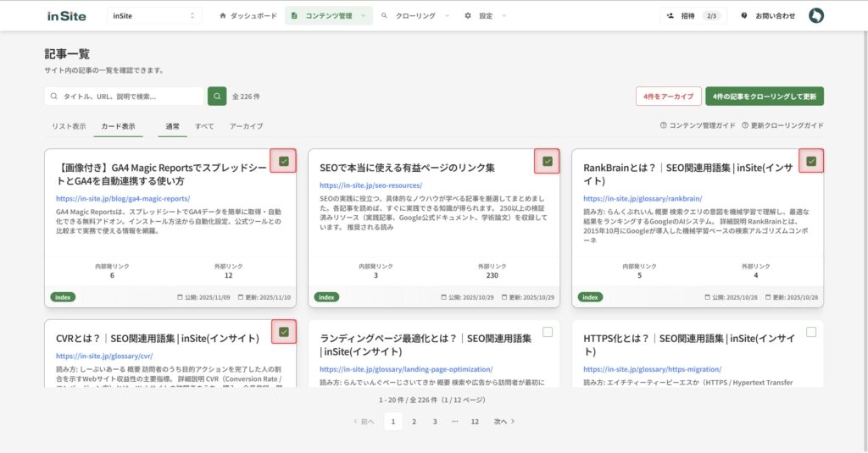Open the クローリング menu

(415, 16)
